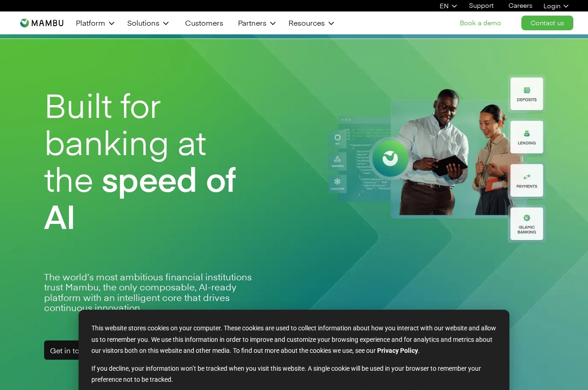Select the Webhooks icon tile
Viewport: 588px width, 390px height.
(337, 162)
